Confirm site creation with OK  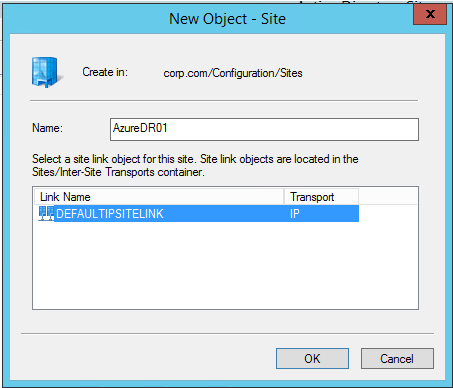tap(312, 359)
